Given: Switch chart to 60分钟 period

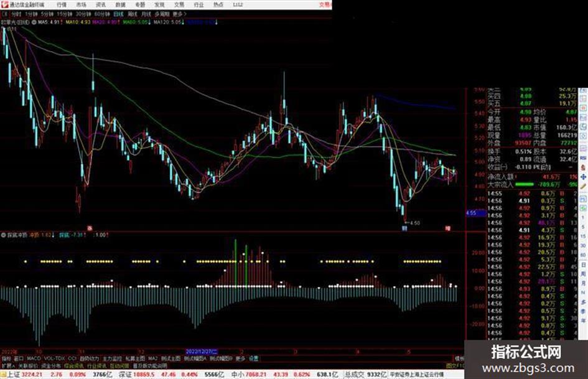Looking at the screenshot, I should pyautogui.click(x=101, y=14).
